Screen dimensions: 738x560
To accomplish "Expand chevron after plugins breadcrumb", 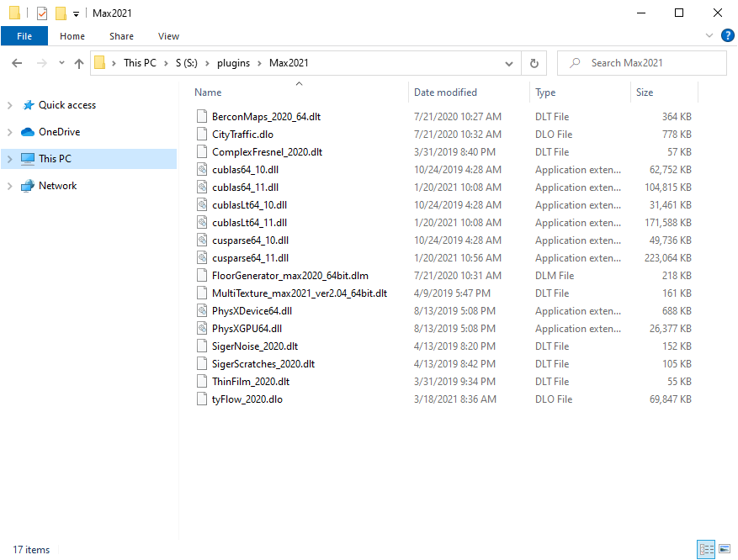I will coord(259,63).
